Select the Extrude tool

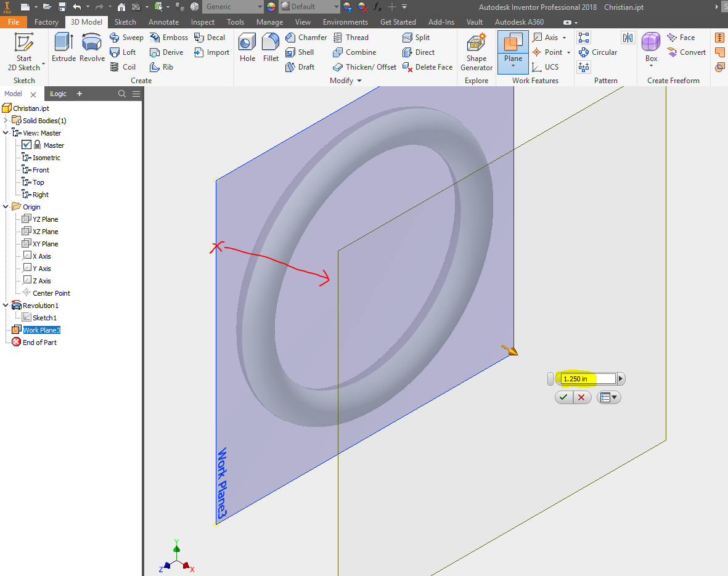click(x=63, y=48)
